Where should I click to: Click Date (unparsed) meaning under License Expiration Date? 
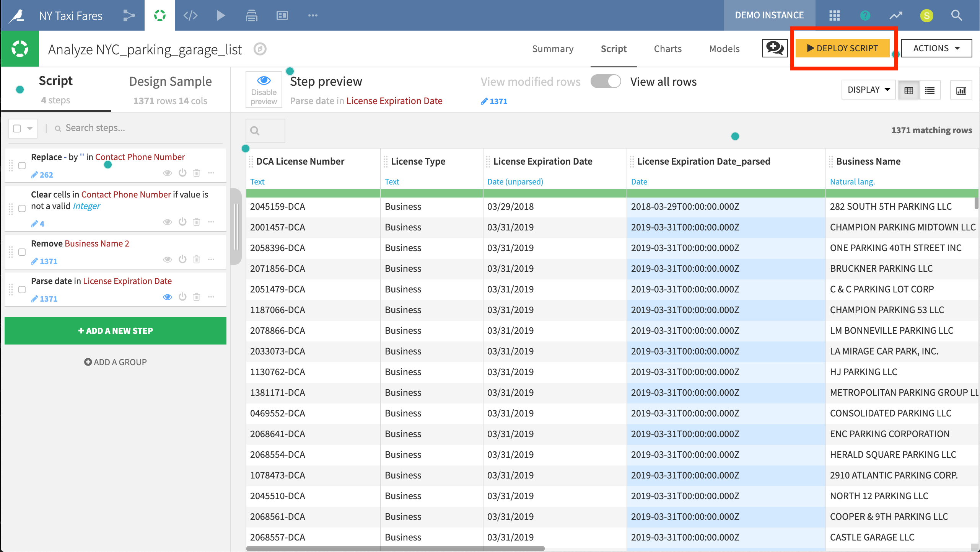(x=515, y=182)
